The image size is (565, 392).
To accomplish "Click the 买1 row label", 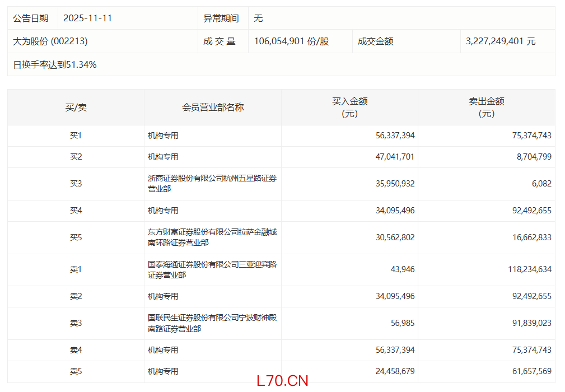I will pos(76,136).
